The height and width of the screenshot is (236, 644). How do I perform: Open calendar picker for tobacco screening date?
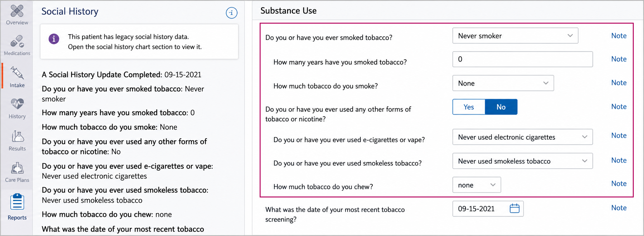tap(515, 208)
